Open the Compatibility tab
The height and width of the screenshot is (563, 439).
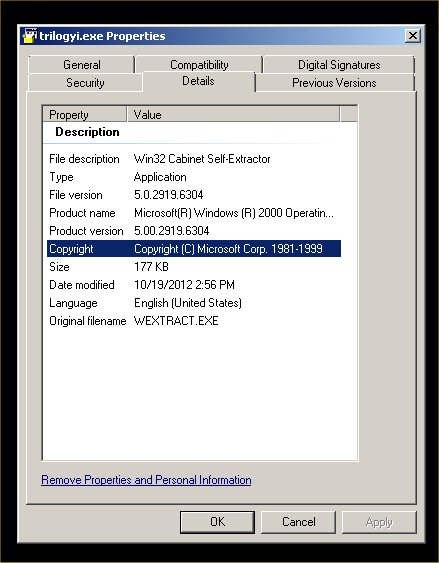(199, 65)
